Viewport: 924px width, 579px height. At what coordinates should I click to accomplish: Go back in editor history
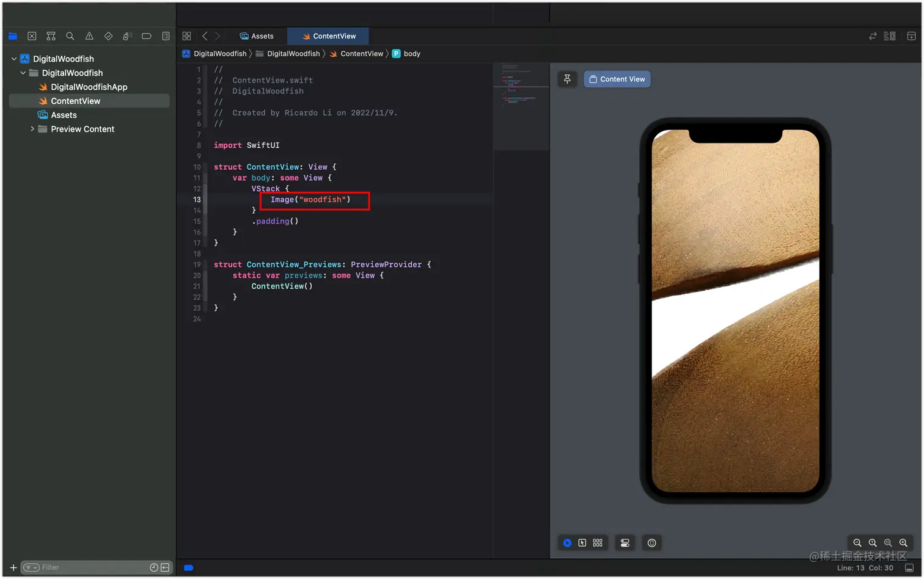[x=205, y=36]
